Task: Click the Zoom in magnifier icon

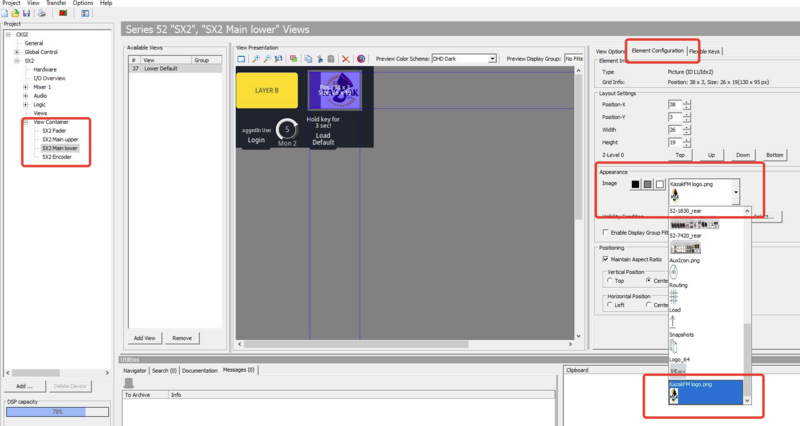Action: point(257,59)
